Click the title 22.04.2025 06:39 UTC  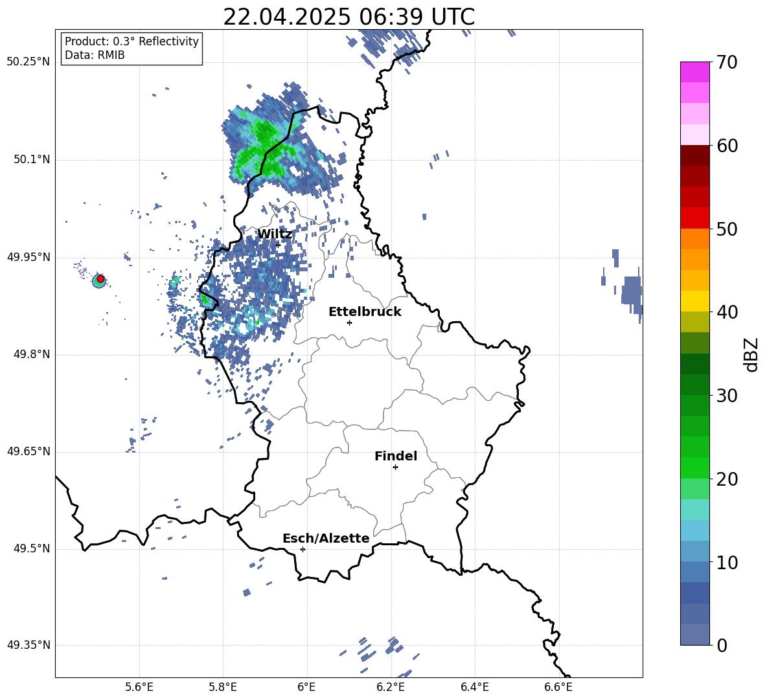click(349, 17)
